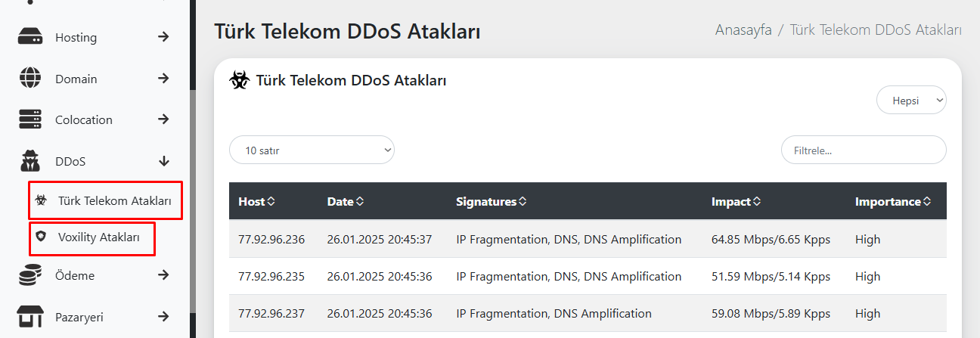980x338 pixels.
Task: Click the Colocation server rack icon
Action: (30, 119)
